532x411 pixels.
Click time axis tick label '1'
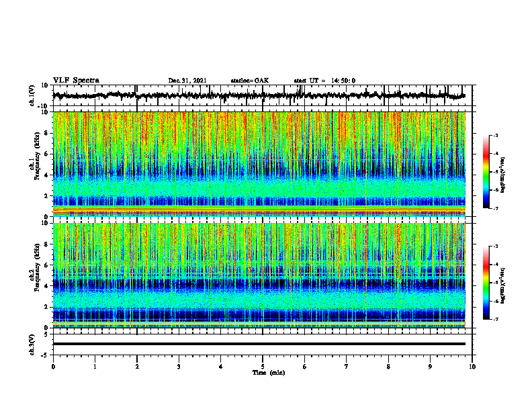click(95, 367)
